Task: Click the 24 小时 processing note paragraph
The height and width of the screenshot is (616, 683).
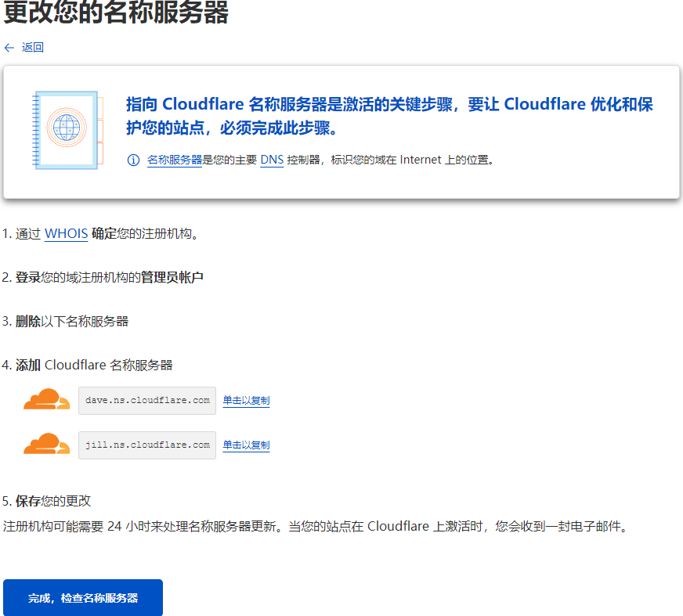Action: (315, 527)
